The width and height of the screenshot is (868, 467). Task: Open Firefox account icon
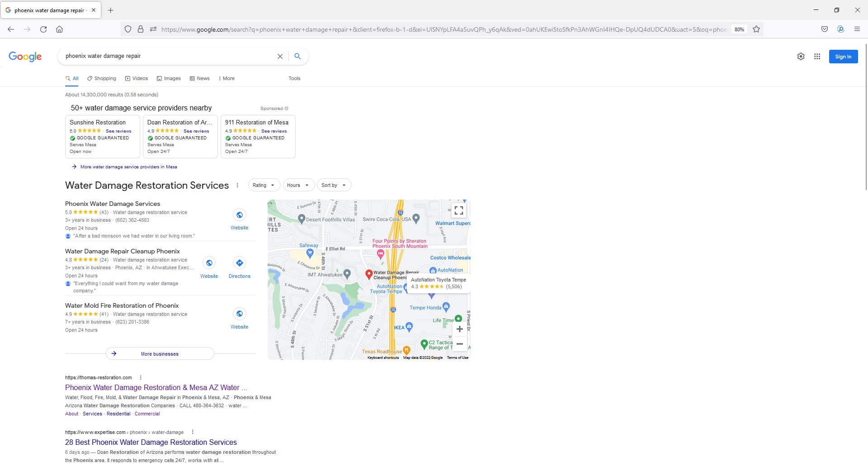pos(841,29)
